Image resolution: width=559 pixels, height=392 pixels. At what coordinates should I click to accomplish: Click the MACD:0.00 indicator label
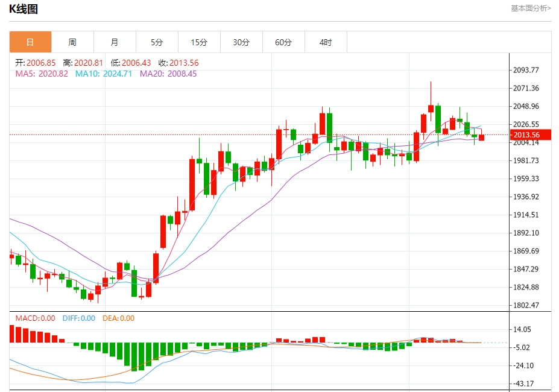36,318
